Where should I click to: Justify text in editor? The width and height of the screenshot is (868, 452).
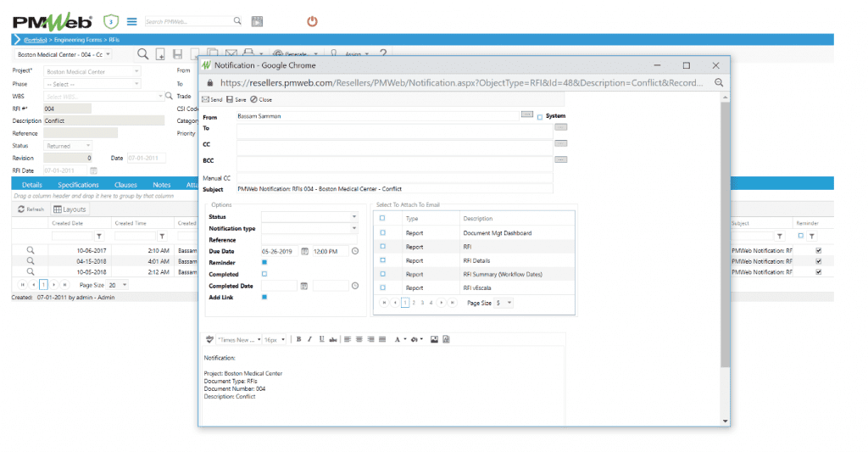tap(382, 339)
